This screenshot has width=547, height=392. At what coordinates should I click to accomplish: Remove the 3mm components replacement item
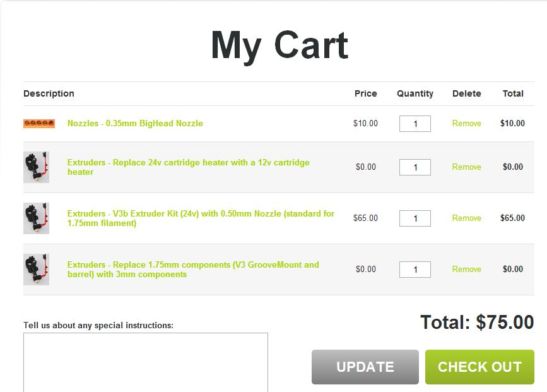(x=466, y=270)
